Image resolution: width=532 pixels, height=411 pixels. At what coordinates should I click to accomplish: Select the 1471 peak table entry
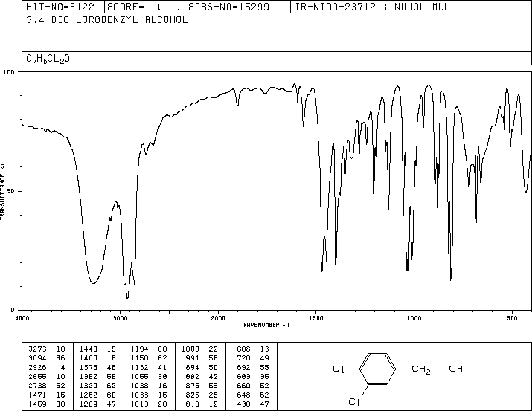(47, 395)
